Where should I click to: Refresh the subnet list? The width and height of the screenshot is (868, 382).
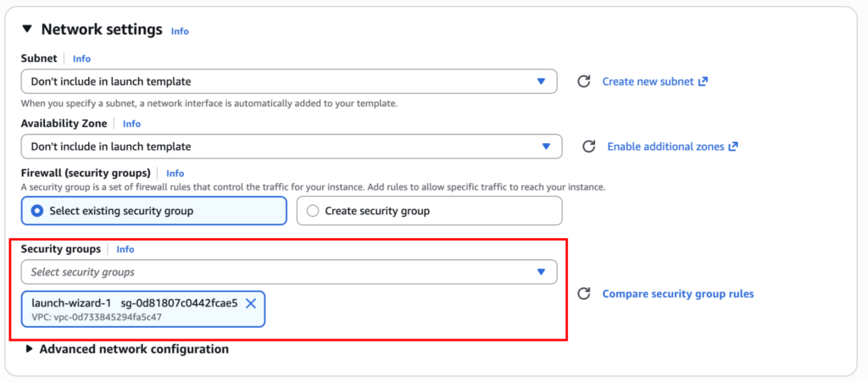tap(583, 81)
